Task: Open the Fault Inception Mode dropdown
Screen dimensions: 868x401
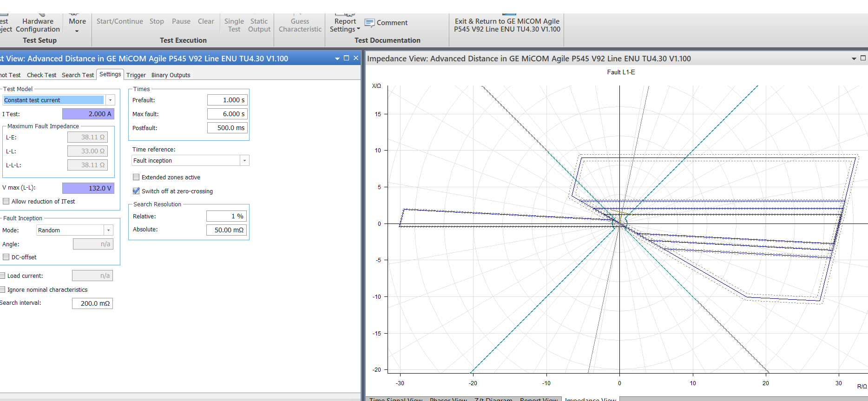Action: (x=108, y=230)
